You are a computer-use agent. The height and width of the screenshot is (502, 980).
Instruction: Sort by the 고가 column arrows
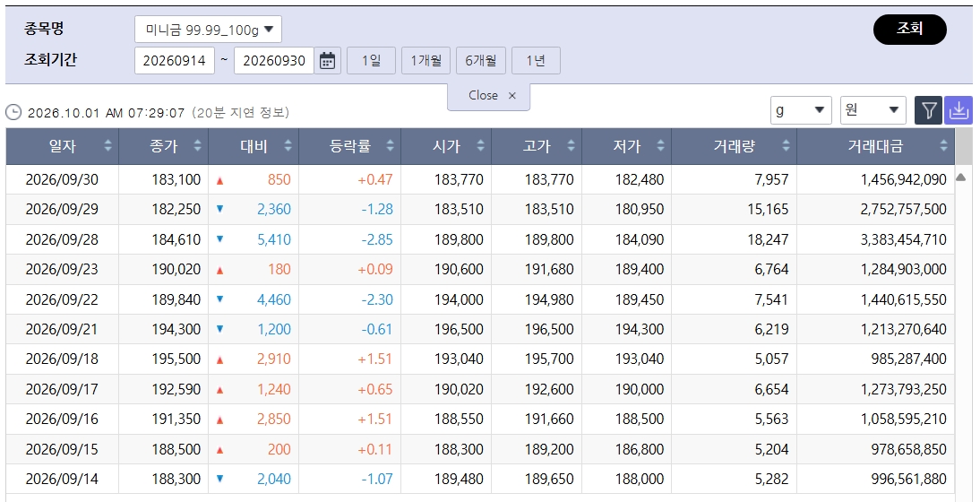[571, 145]
